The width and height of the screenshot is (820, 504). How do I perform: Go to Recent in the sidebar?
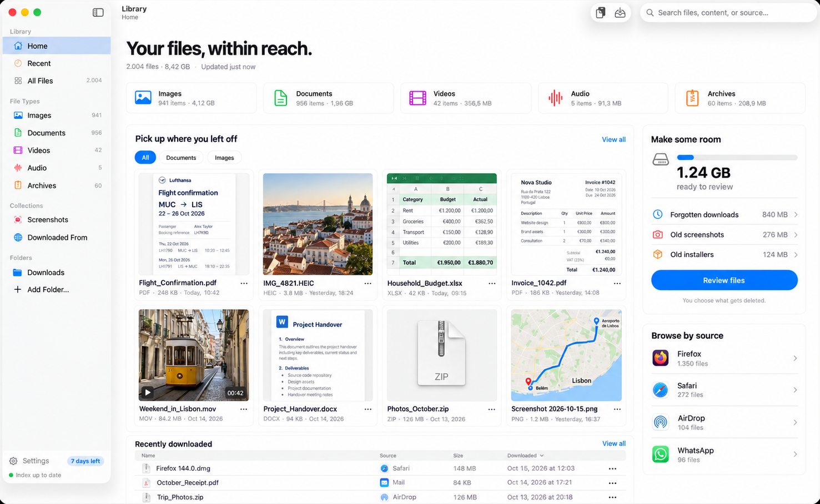click(57, 63)
